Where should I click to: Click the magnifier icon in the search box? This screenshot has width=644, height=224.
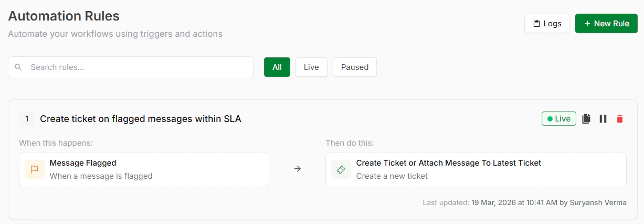[x=19, y=67]
